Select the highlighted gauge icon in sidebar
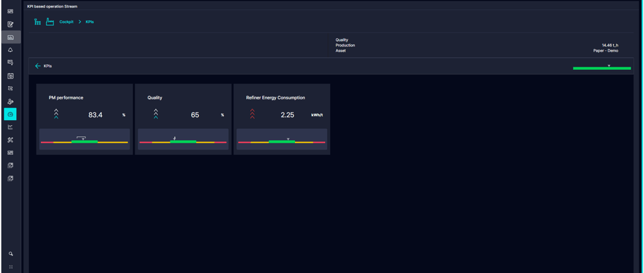644x273 pixels. 10,114
